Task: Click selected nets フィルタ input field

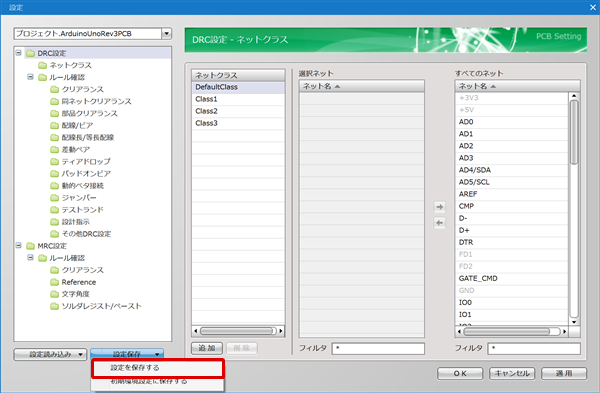Action: [x=378, y=348]
